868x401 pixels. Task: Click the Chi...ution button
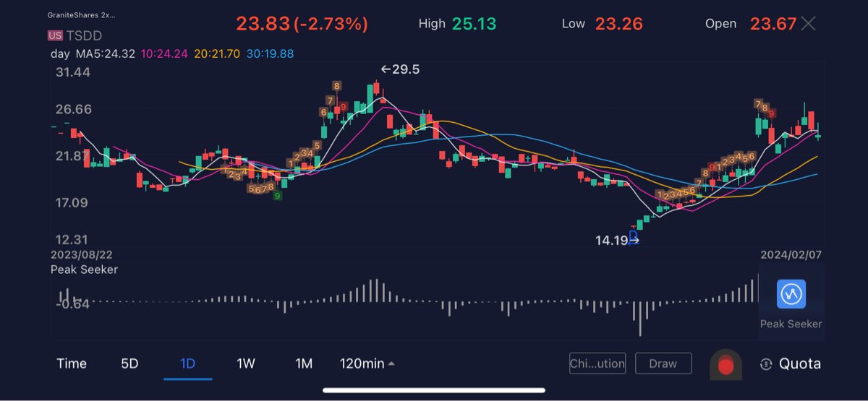click(x=597, y=363)
